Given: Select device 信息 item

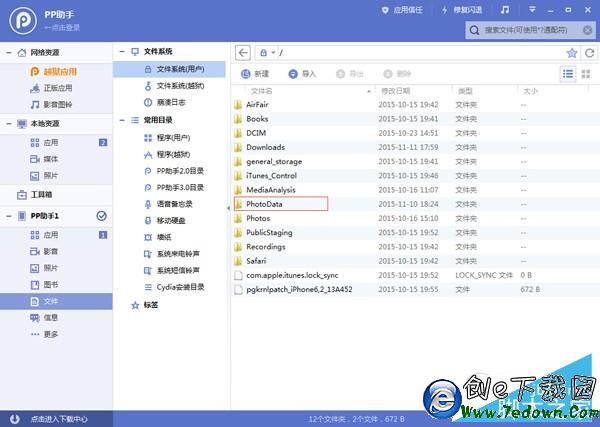Looking at the screenshot, I should coord(44,318).
